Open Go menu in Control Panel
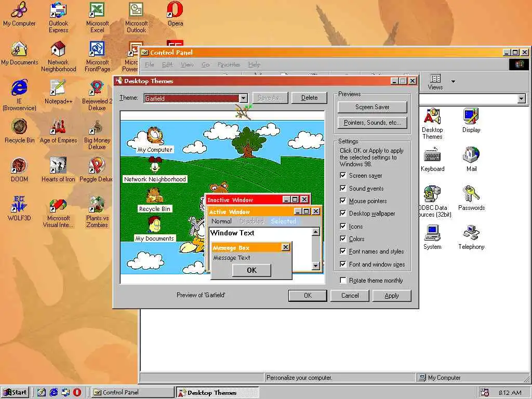The width and height of the screenshot is (532, 399). (206, 64)
